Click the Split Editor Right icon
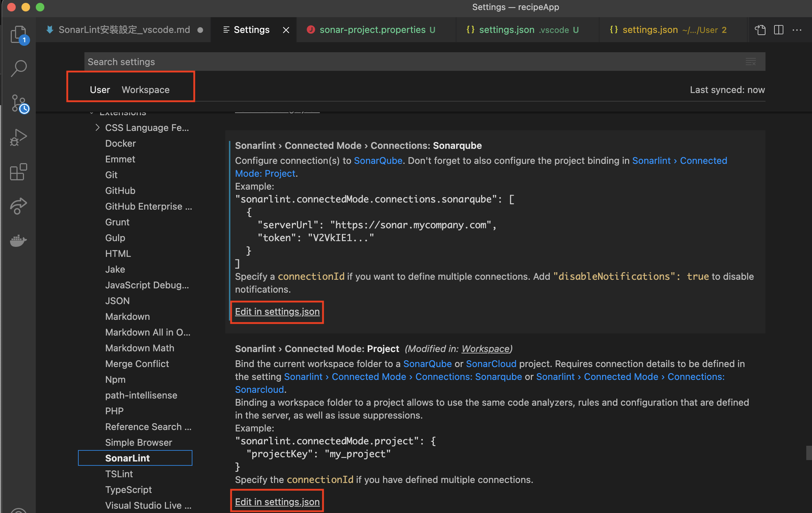 (779, 30)
